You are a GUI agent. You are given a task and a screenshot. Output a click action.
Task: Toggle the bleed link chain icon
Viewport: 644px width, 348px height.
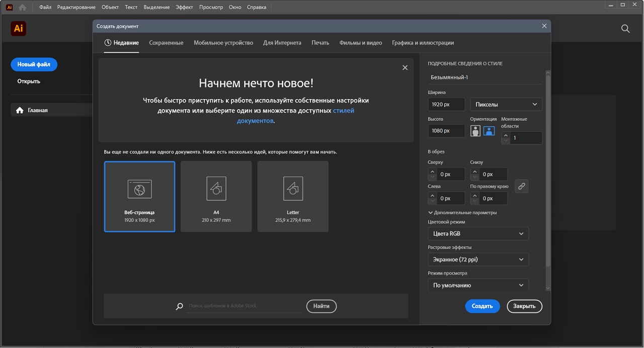[x=522, y=186]
